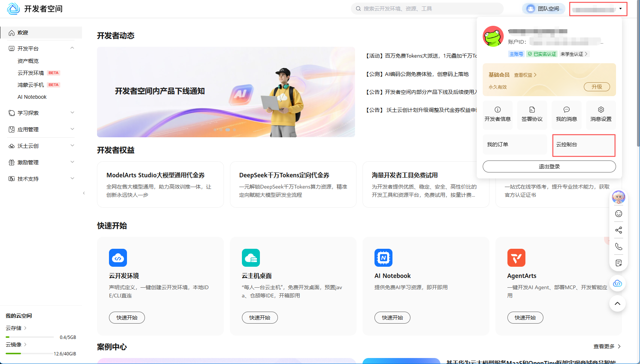Click the frog user avatar
Image resolution: width=640 pixels, height=364 pixels.
493,36
